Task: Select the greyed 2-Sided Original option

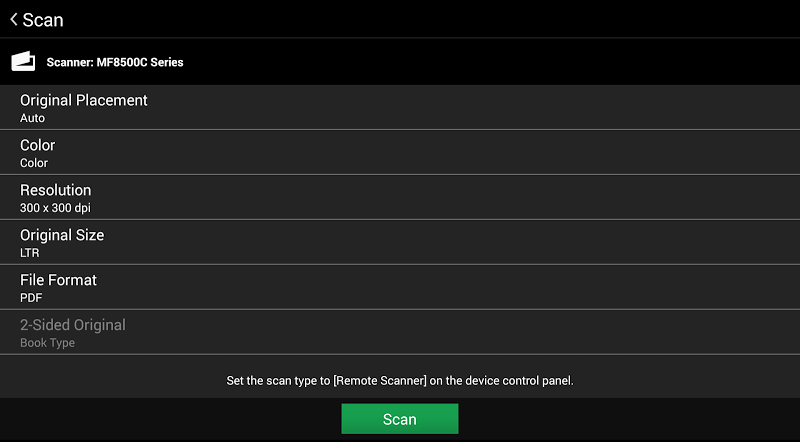Action: [400, 332]
